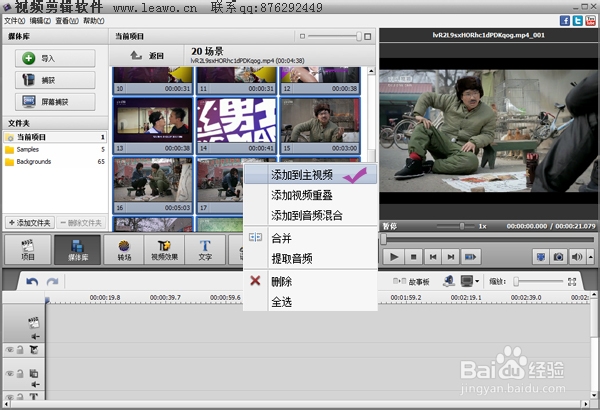Click the main video track clapboard icon

(x=34, y=322)
